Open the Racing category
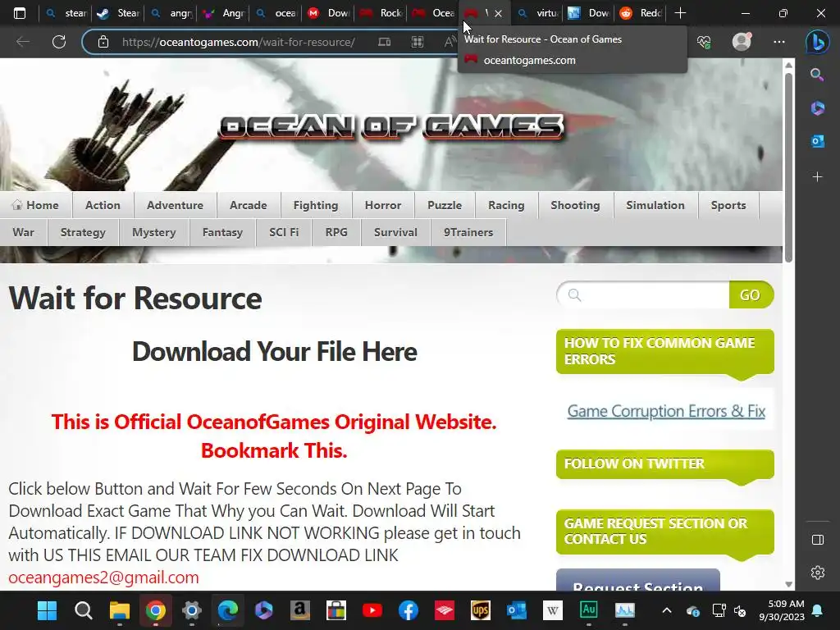The width and height of the screenshot is (840, 630). pyautogui.click(x=506, y=205)
